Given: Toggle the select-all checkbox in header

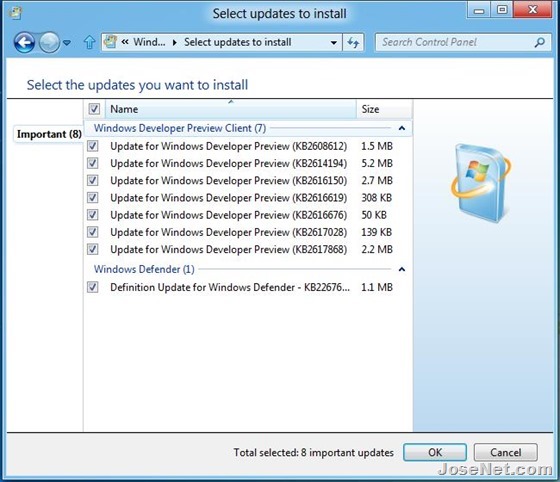Looking at the screenshot, I should [94, 109].
